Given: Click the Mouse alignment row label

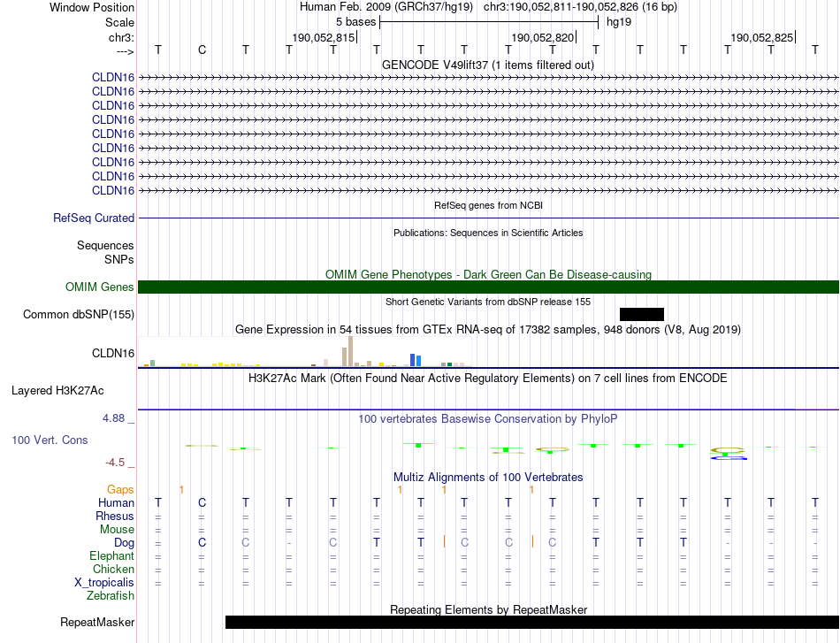Looking at the screenshot, I should point(117,530).
